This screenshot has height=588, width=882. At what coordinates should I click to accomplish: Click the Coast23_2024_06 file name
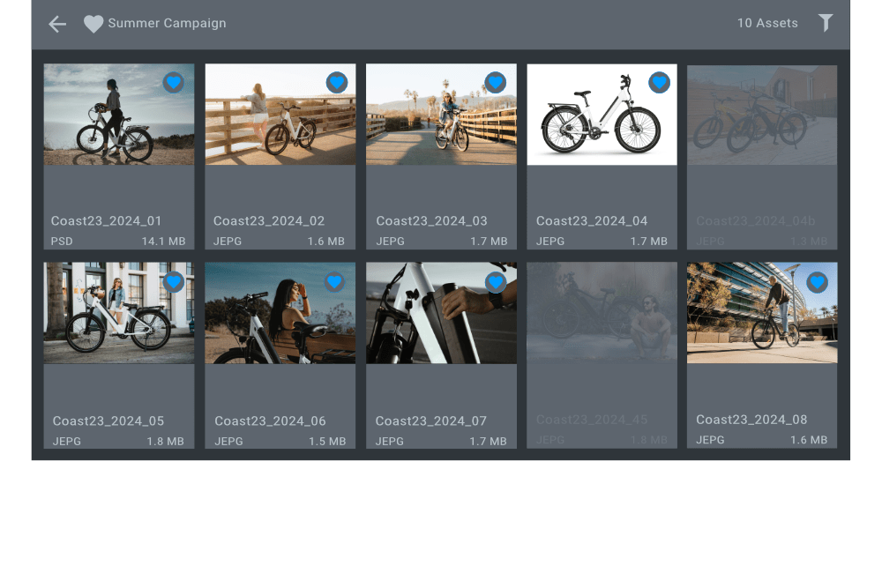tap(270, 421)
